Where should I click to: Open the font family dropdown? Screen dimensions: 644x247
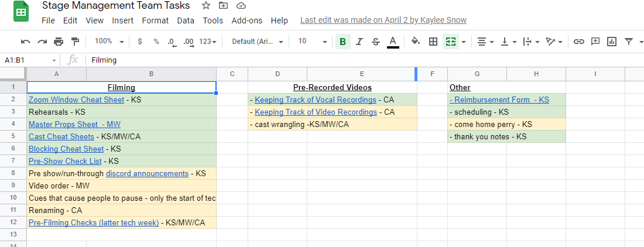coord(257,42)
